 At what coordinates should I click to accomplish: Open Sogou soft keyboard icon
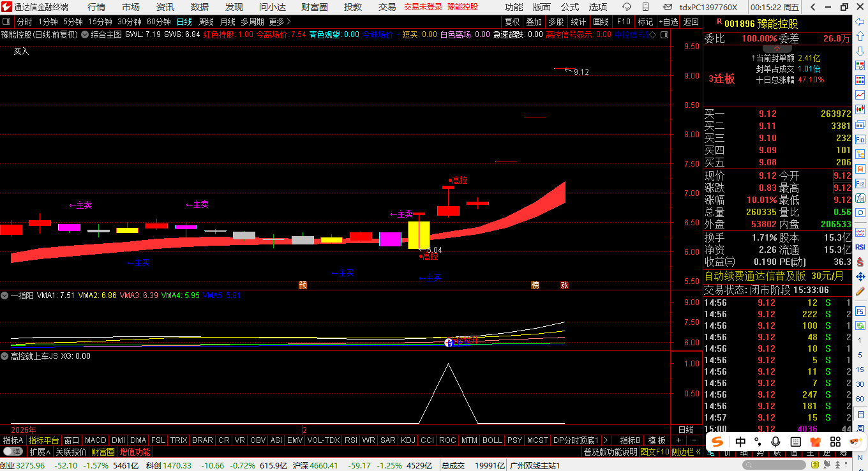pos(795,442)
